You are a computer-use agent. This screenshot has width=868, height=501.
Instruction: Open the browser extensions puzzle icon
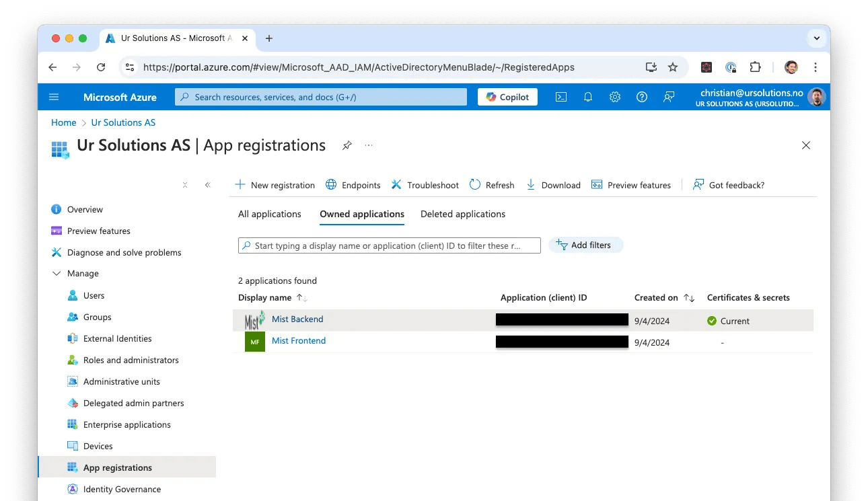(x=756, y=67)
